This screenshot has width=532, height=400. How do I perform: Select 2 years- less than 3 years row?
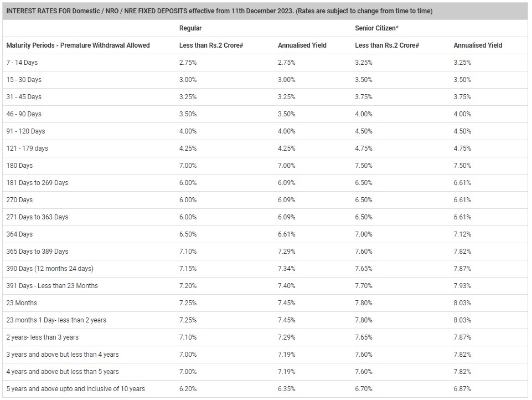point(43,337)
